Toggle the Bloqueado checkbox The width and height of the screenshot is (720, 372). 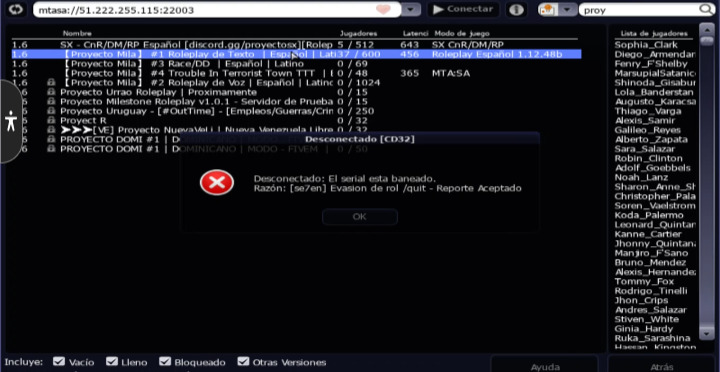(165, 362)
